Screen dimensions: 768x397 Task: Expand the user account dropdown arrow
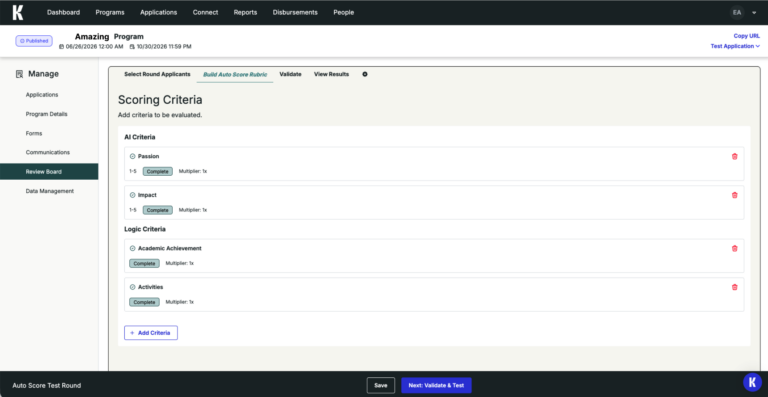(x=754, y=13)
